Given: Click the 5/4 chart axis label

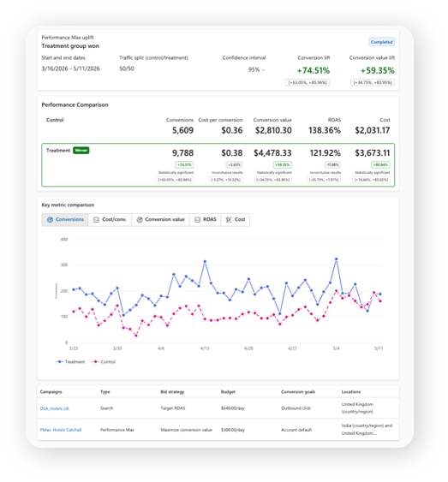Looking at the screenshot, I should click(337, 348).
